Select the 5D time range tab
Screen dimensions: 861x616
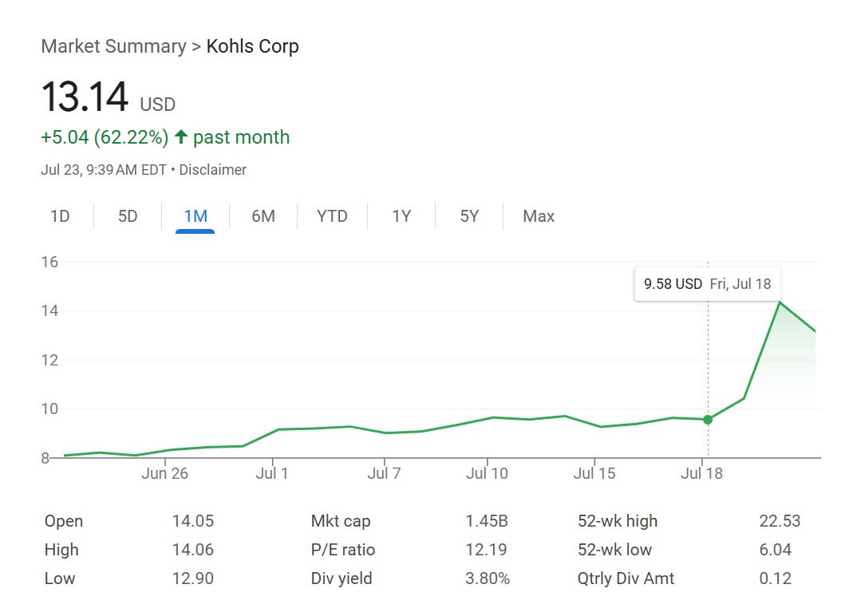pyautogui.click(x=128, y=216)
